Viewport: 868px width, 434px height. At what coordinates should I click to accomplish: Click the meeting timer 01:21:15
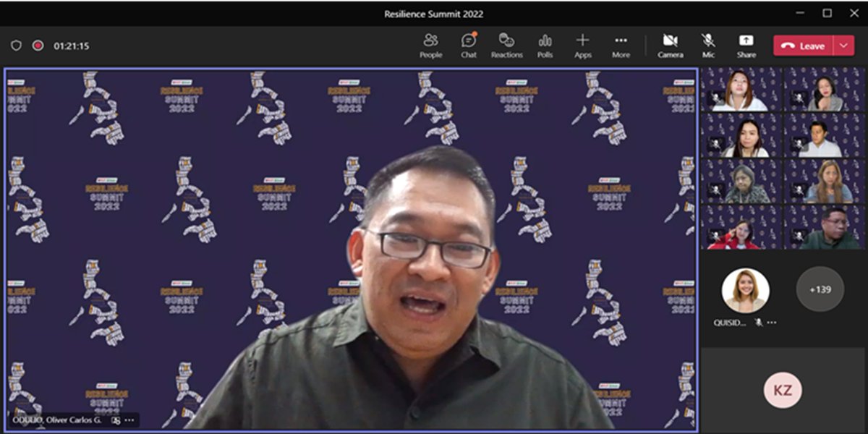72,46
